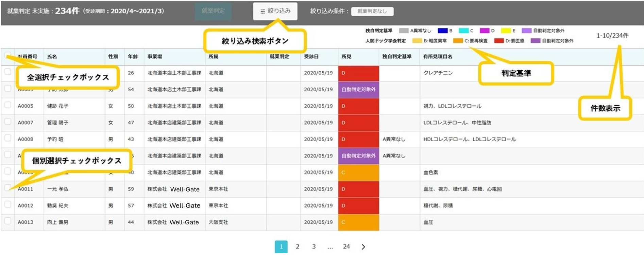Image resolution: width=644 pixels, height=255 pixels.
Task: Click employee number A0011
Action: 26,189
